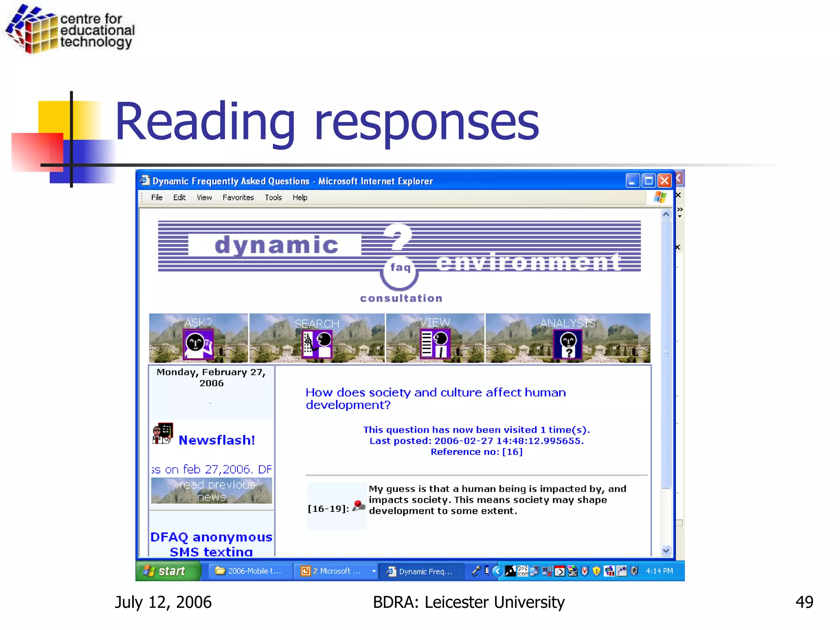This screenshot has height=630, width=840.
Task: Open the Tools menu
Action: pos(273,197)
